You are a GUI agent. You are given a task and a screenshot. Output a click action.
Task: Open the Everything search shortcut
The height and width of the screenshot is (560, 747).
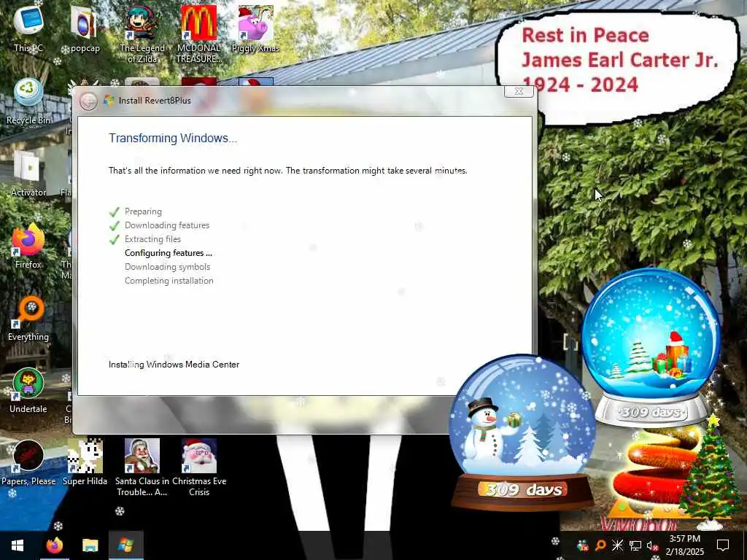pos(28,318)
